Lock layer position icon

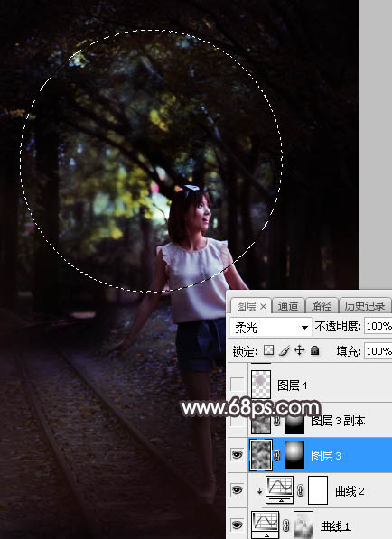[300, 350]
